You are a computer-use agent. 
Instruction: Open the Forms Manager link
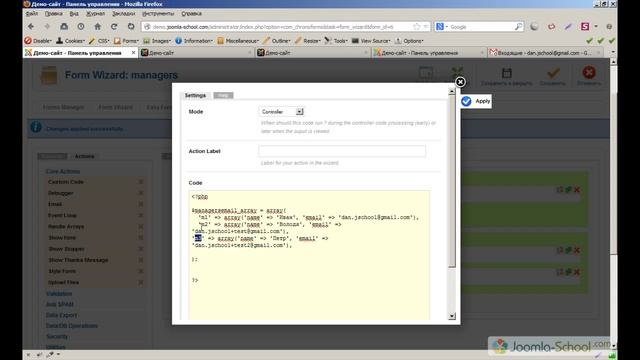(x=63, y=107)
